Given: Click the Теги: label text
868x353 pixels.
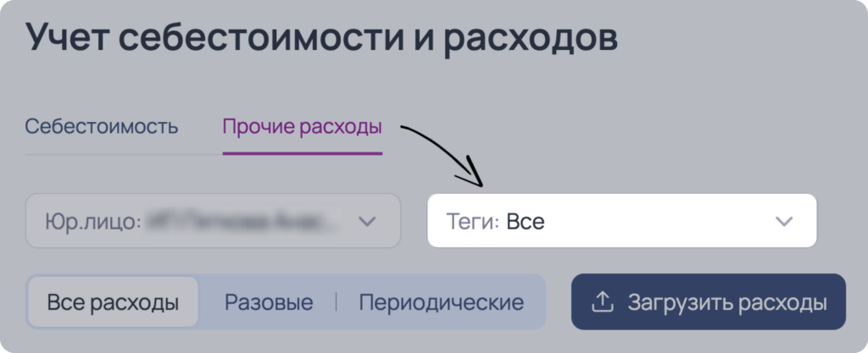Looking at the screenshot, I should click(473, 222).
